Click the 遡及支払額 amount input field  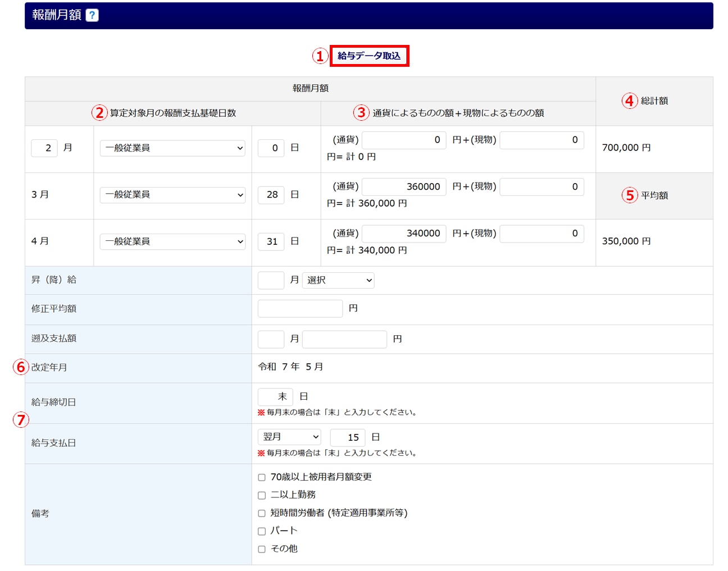click(x=344, y=339)
